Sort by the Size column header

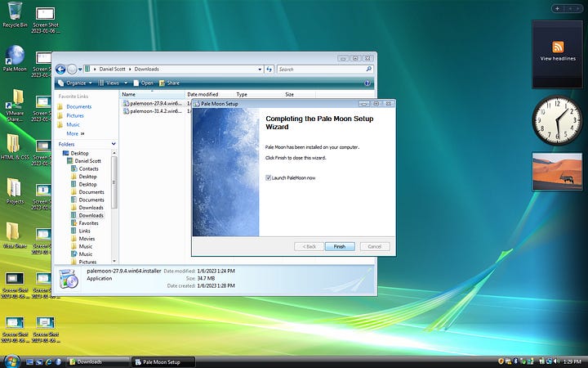(x=299, y=94)
